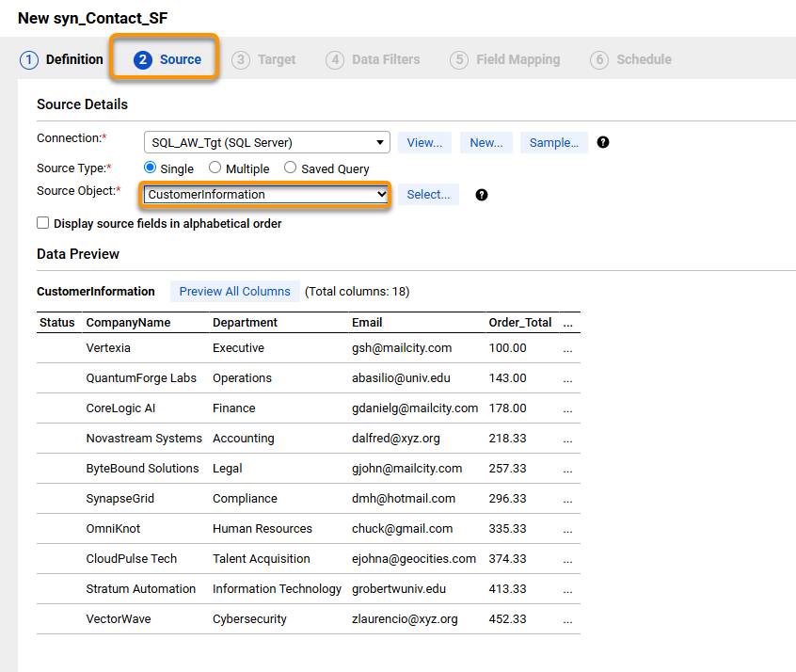Click the Order_Total column header
The height and width of the screenshot is (672, 796).
point(519,323)
